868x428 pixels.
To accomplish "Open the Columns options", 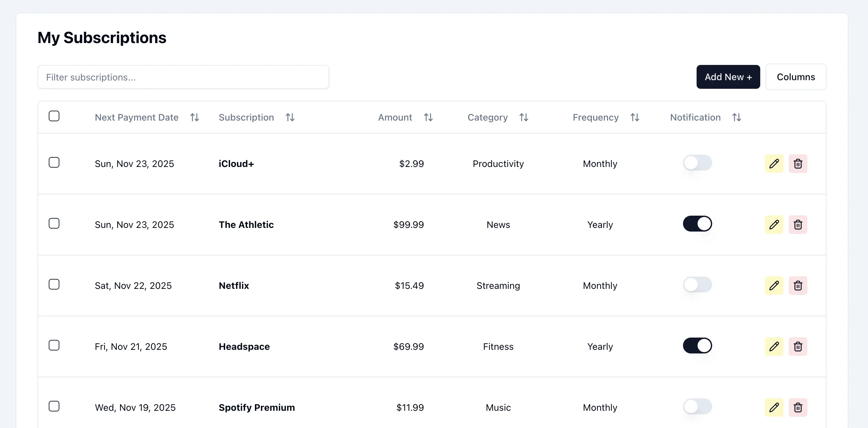I will pyautogui.click(x=796, y=77).
